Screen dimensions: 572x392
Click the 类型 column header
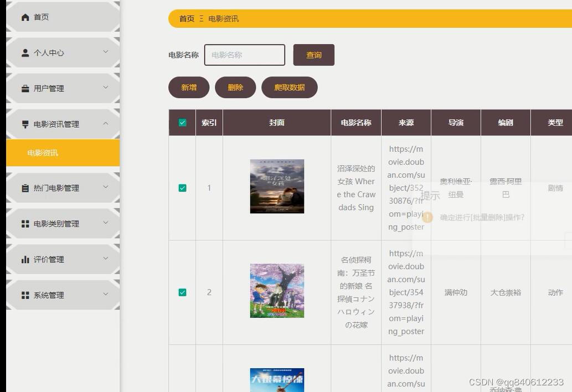(x=555, y=122)
